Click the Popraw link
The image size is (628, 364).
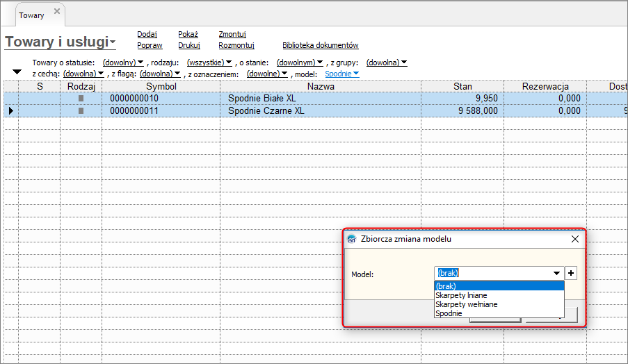tap(150, 45)
